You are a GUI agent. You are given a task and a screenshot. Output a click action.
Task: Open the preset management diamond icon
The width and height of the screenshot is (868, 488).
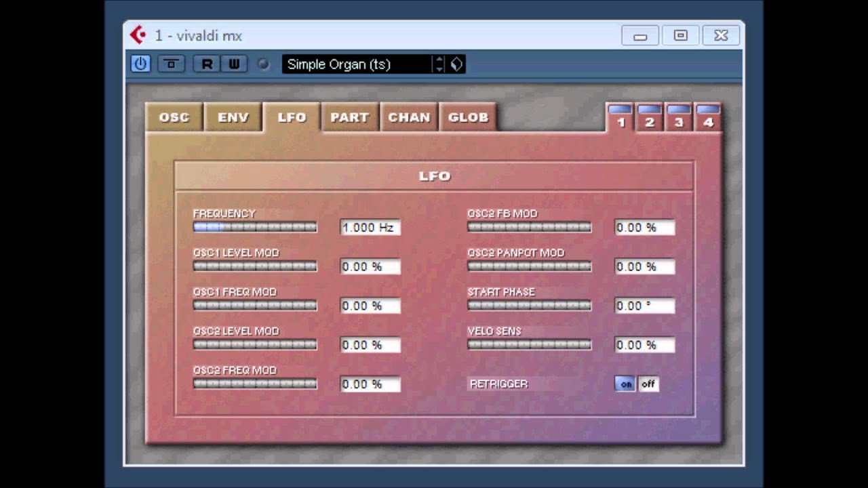[x=456, y=64]
